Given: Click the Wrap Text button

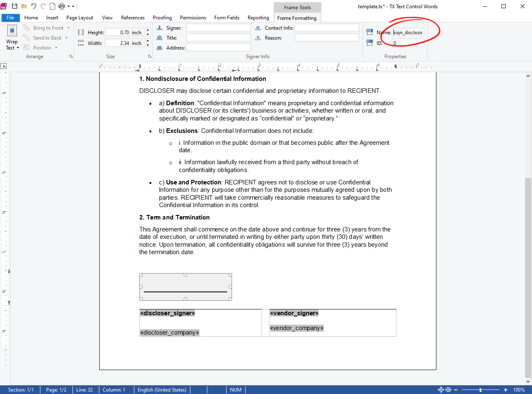Looking at the screenshot, I should [x=12, y=38].
